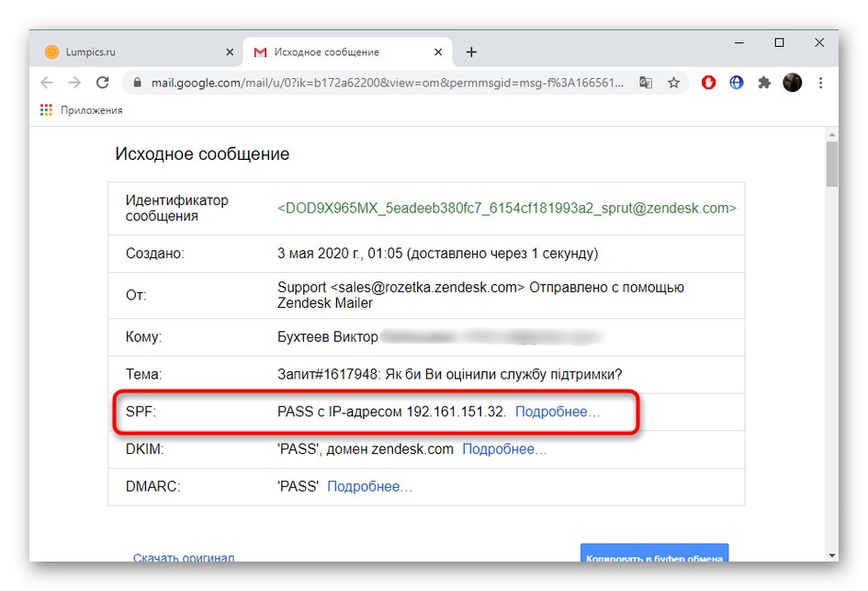Open the red Opera extension icon
The image size is (868, 591).
(708, 83)
